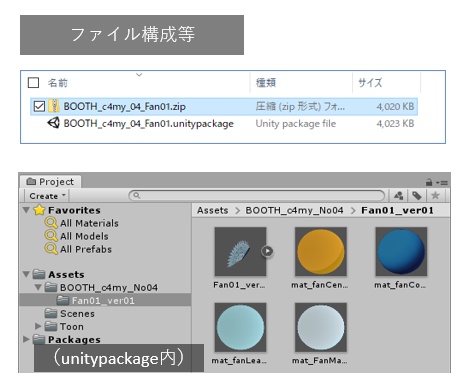Image resolution: width=471 pixels, height=384 pixels.
Task: Open the Project panel options menu
Action: coord(442,183)
